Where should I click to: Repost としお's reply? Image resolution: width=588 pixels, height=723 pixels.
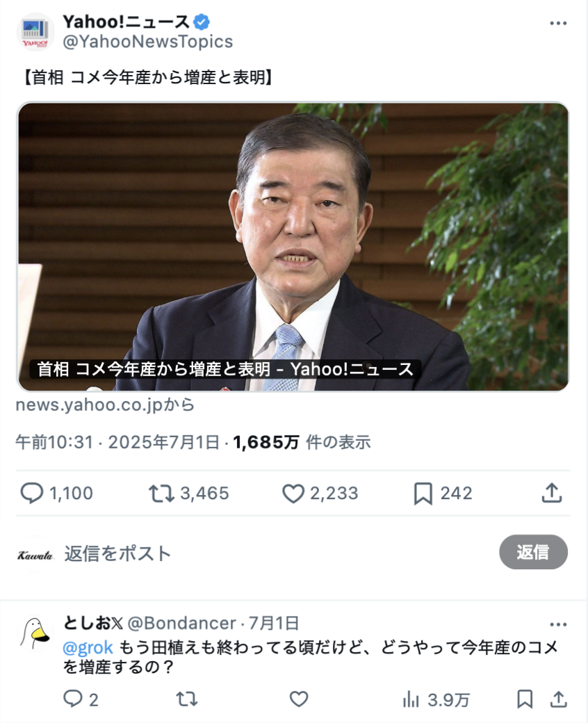[187, 699]
